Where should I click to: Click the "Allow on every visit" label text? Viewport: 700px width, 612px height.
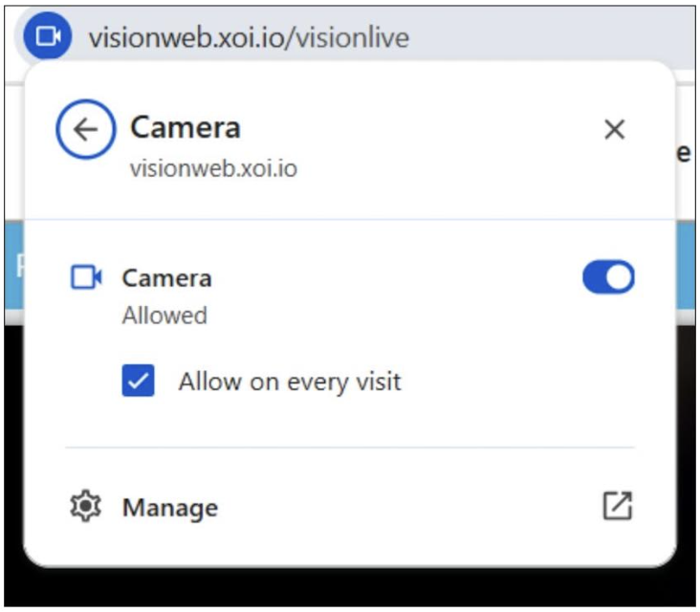(x=290, y=382)
